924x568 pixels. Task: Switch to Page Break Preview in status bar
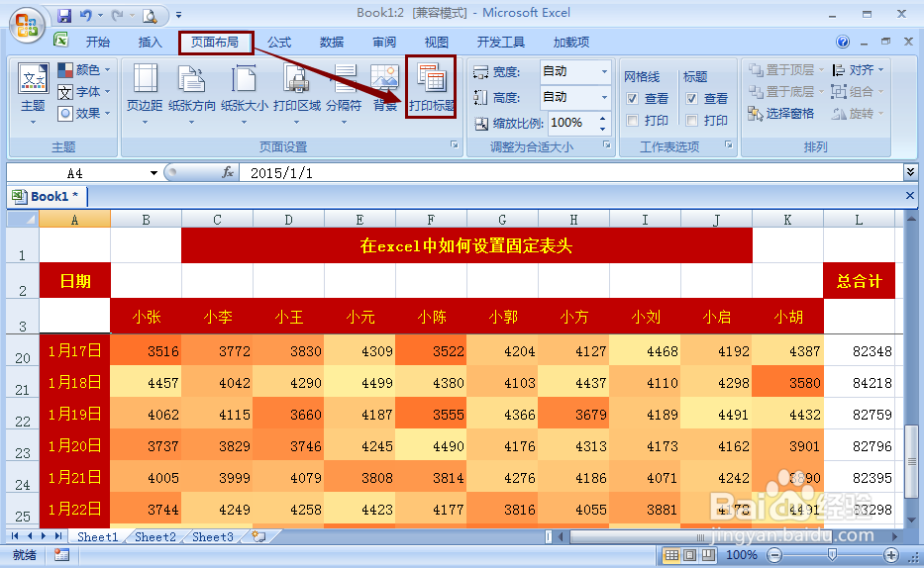pyautogui.click(x=708, y=554)
